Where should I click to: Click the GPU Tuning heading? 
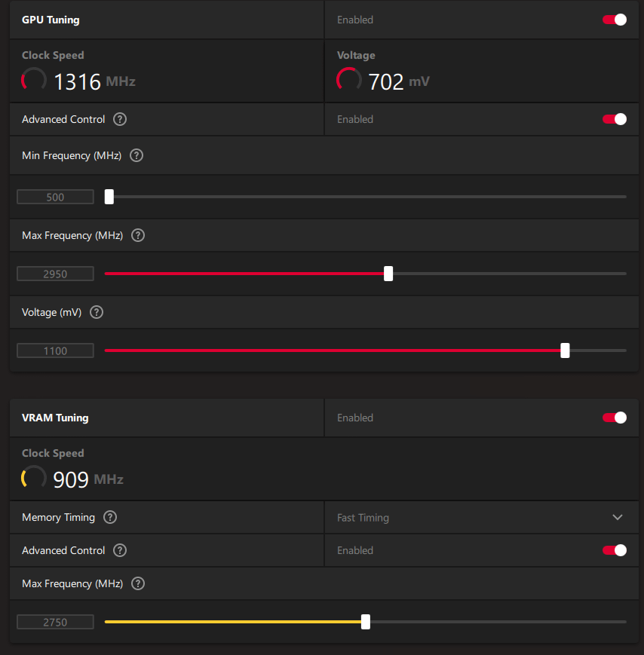(x=51, y=20)
